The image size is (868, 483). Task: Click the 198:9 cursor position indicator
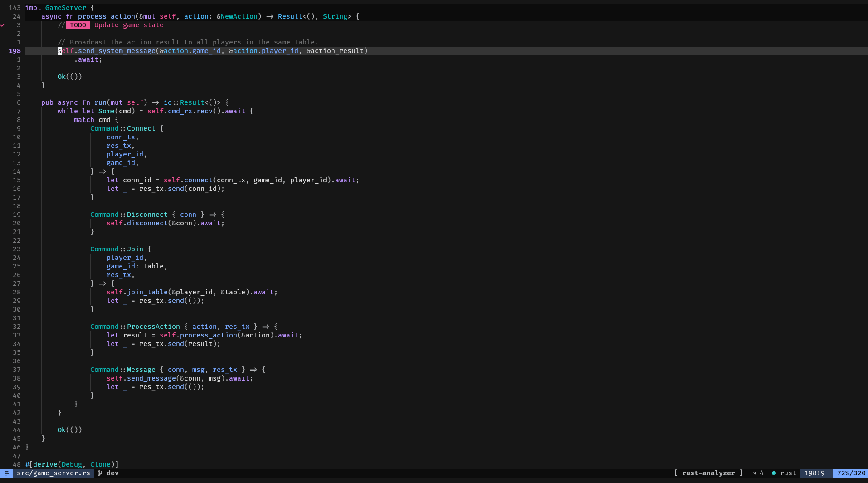tap(814, 473)
